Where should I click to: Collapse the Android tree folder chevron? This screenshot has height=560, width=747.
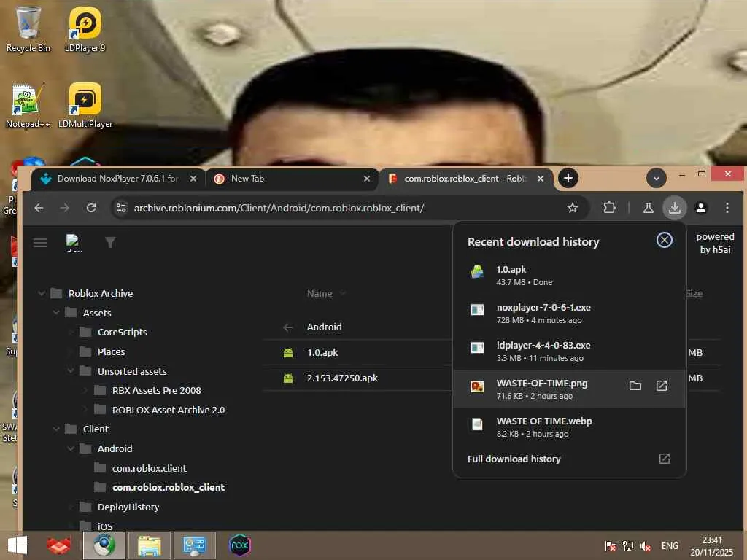[x=71, y=448]
